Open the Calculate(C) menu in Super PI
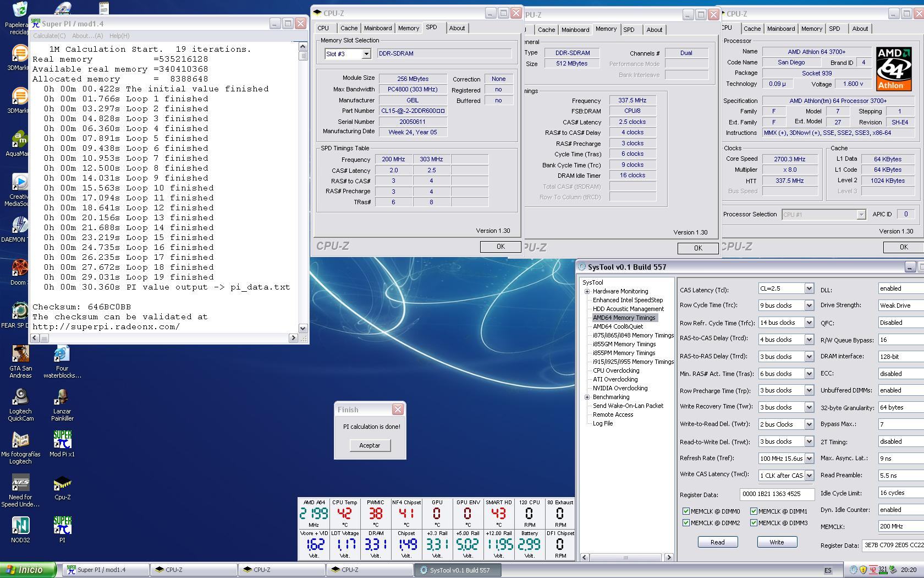 (49, 36)
